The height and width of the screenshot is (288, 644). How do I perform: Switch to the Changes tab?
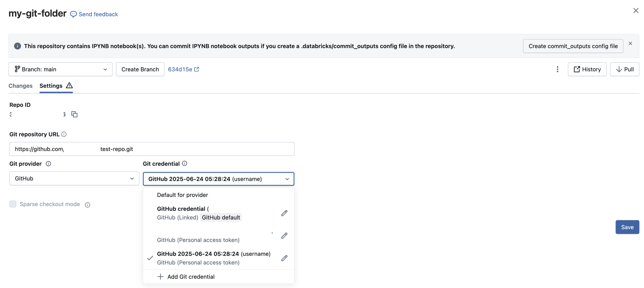click(20, 86)
